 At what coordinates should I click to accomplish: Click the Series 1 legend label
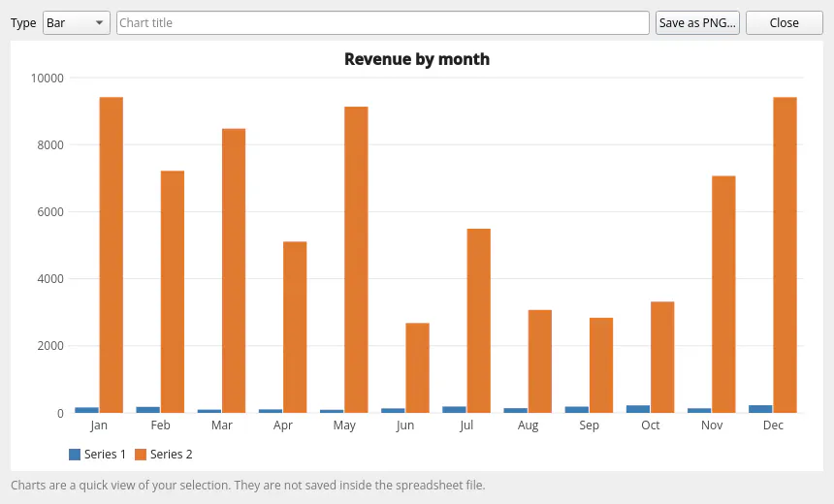[x=105, y=454]
